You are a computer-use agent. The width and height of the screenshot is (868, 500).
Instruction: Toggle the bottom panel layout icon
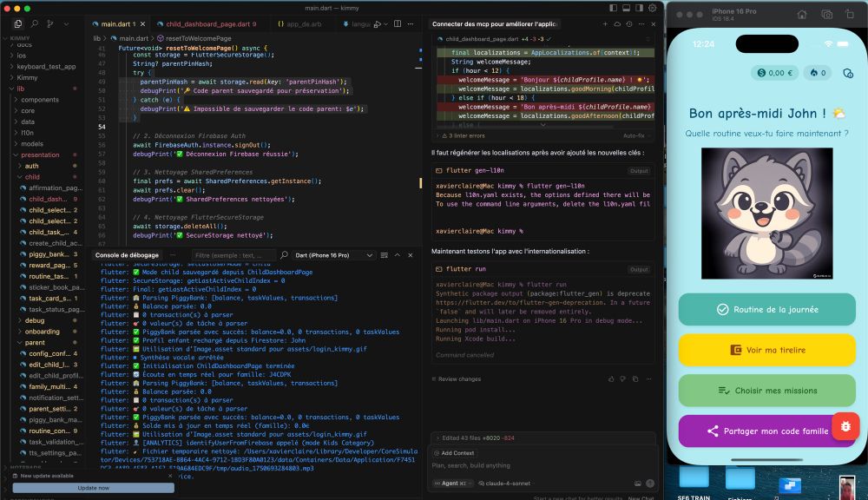626,8
